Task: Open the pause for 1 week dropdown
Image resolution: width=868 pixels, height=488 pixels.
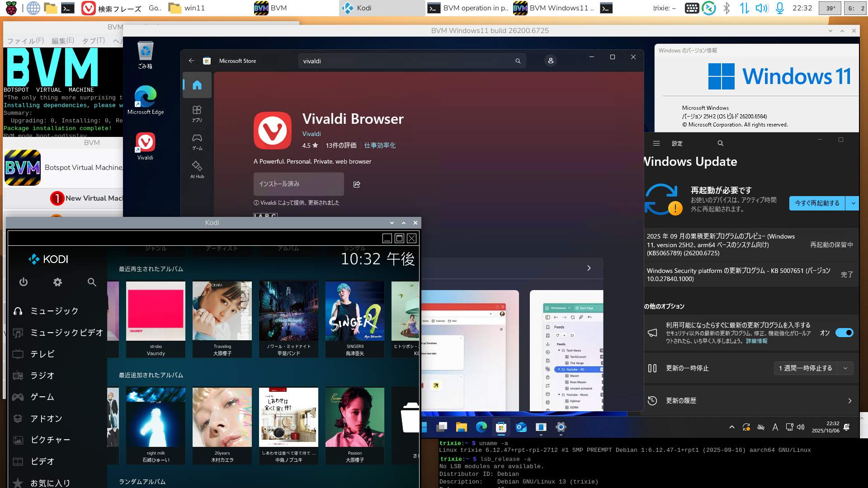Action: click(845, 368)
